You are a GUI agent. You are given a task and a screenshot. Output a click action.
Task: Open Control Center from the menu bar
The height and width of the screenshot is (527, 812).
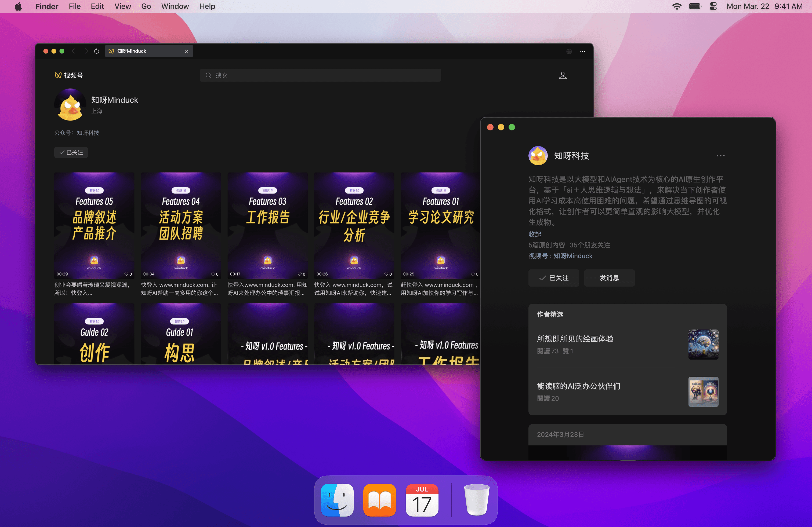point(713,6)
